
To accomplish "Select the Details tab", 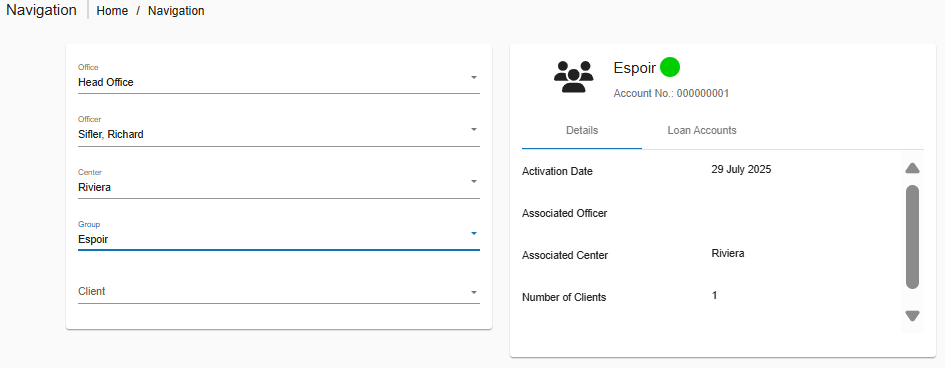I will click(x=582, y=130).
